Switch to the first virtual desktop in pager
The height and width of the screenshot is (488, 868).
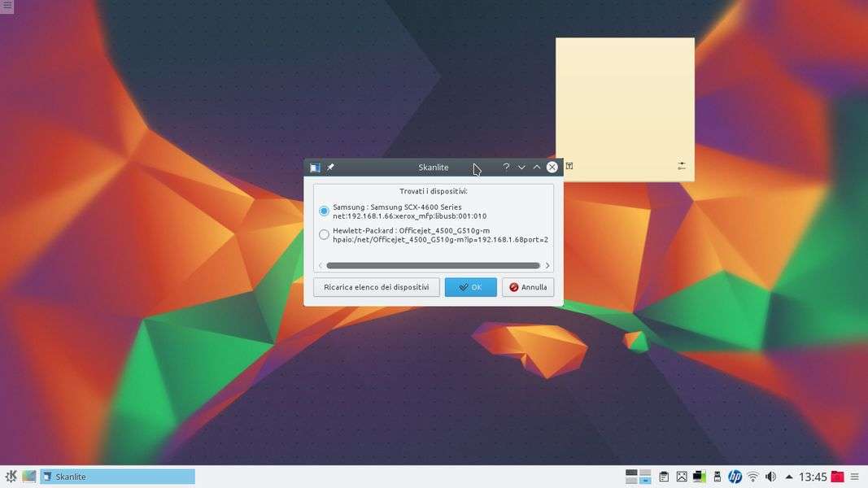pyautogui.click(x=631, y=473)
